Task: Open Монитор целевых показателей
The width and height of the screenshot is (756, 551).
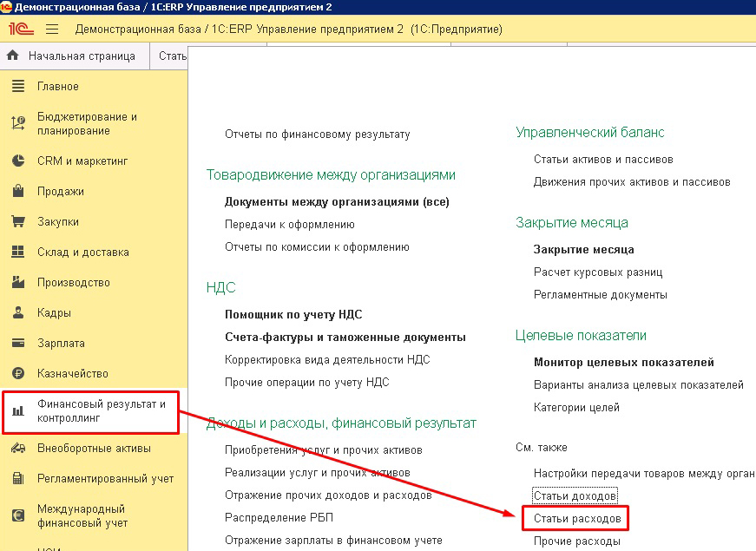Action: click(623, 362)
